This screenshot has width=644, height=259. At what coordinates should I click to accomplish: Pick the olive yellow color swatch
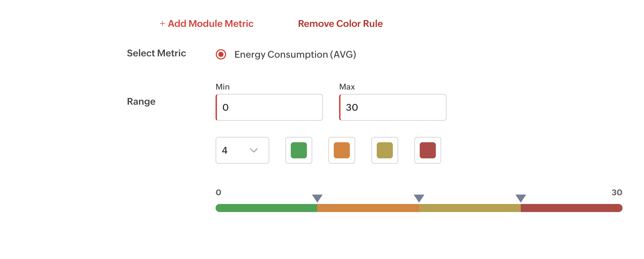[384, 150]
